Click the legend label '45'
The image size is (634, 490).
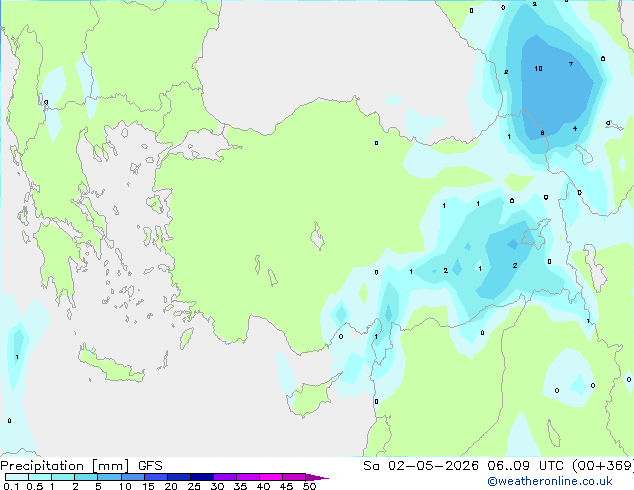(x=286, y=486)
